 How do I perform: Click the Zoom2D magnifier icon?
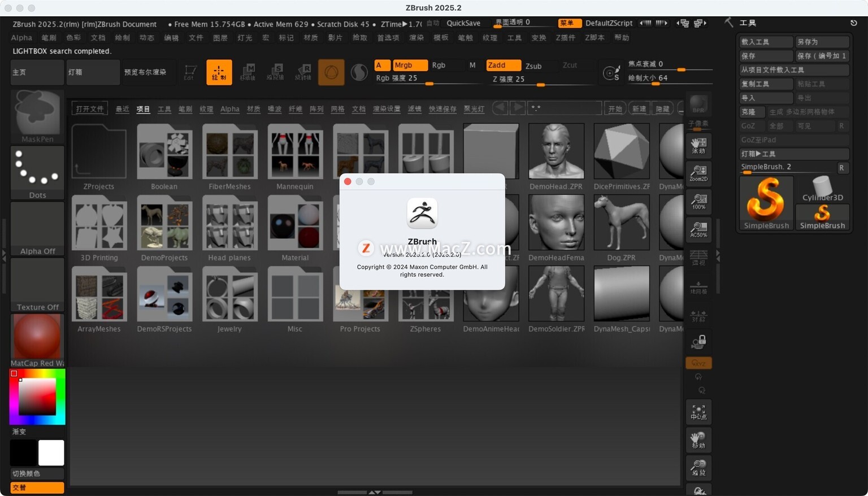pyautogui.click(x=698, y=173)
